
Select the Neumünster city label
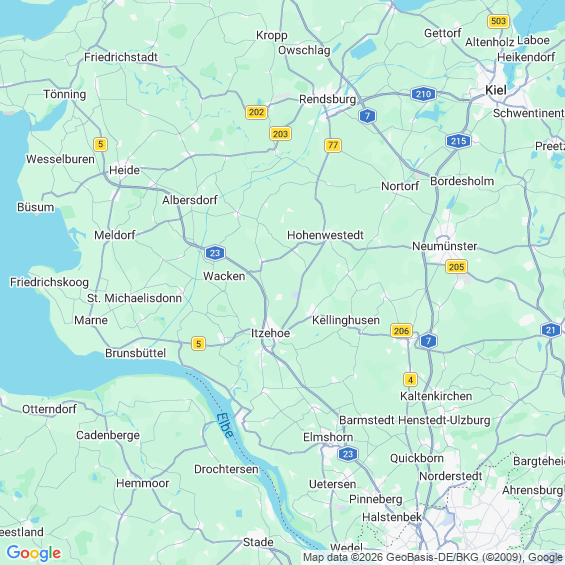(444, 246)
